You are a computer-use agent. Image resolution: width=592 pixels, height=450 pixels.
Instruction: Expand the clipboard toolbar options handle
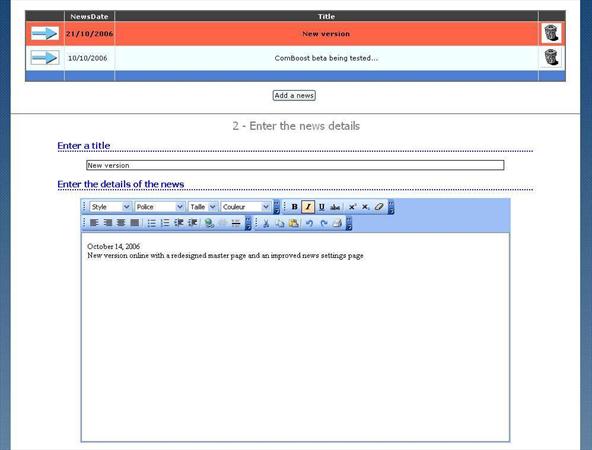point(349,223)
